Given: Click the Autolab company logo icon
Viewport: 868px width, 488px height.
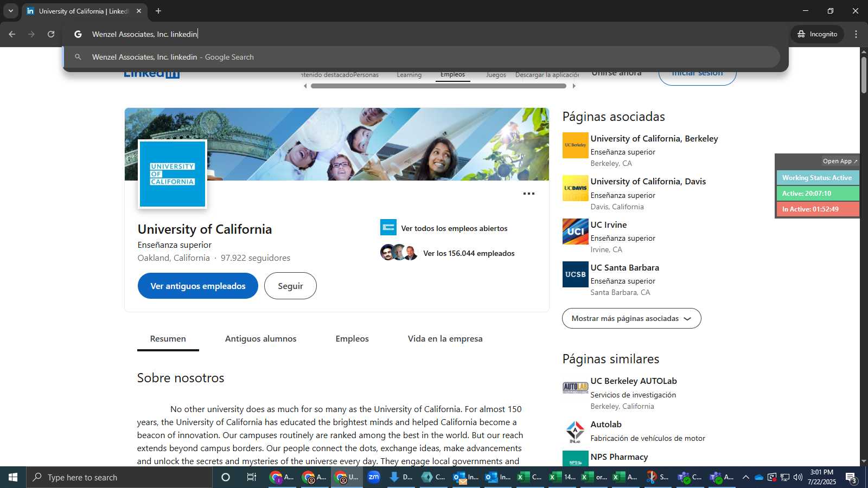Looking at the screenshot, I should pos(576,431).
